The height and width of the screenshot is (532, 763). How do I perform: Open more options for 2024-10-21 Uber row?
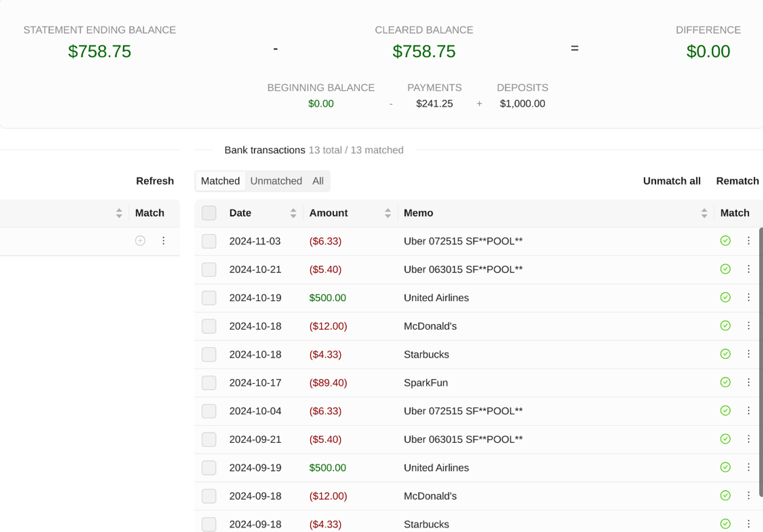click(748, 269)
